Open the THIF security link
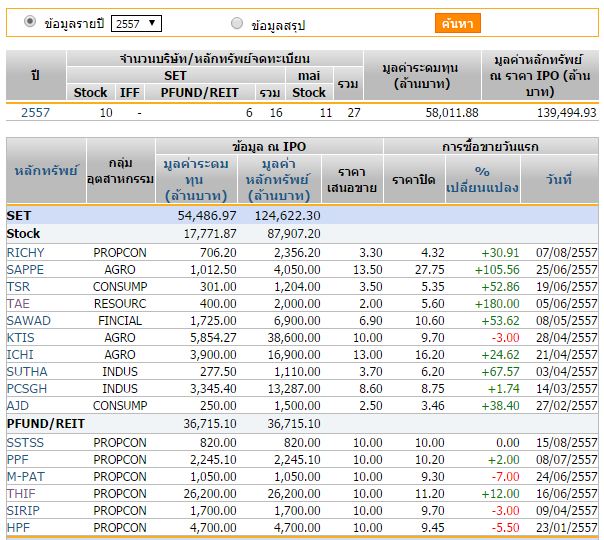This screenshot has height=540, width=604. [21, 493]
